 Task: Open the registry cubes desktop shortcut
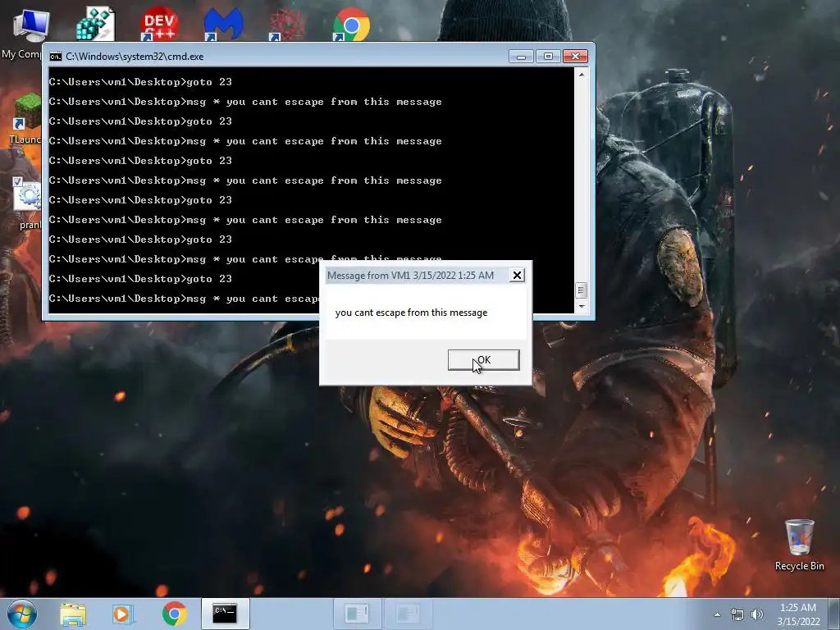pos(96,24)
